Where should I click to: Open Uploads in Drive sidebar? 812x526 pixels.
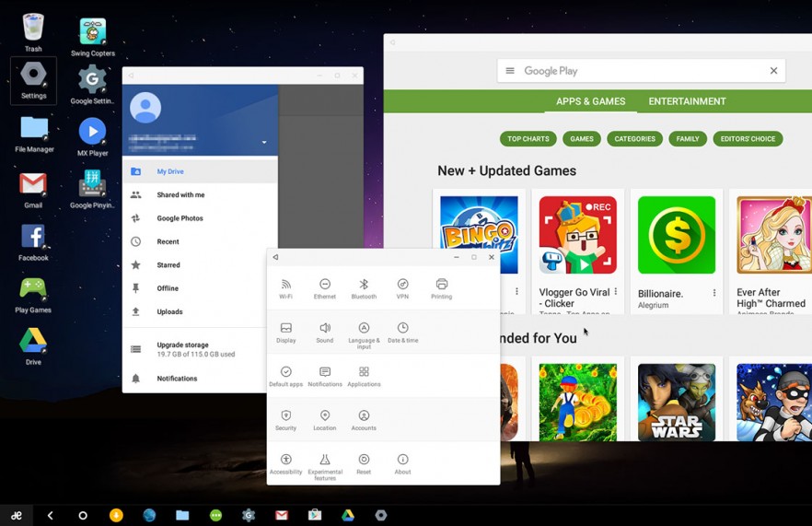tap(195, 311)
